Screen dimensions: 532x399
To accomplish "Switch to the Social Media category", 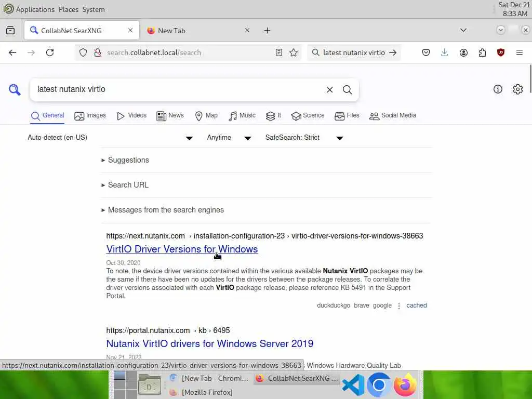I will pyautogui.click(x=393, y=116).
